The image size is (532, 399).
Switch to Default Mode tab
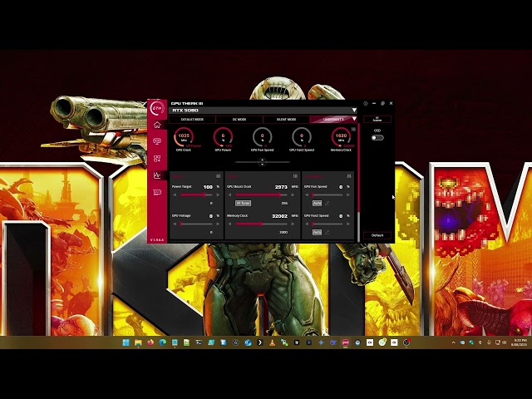point(192,120)
